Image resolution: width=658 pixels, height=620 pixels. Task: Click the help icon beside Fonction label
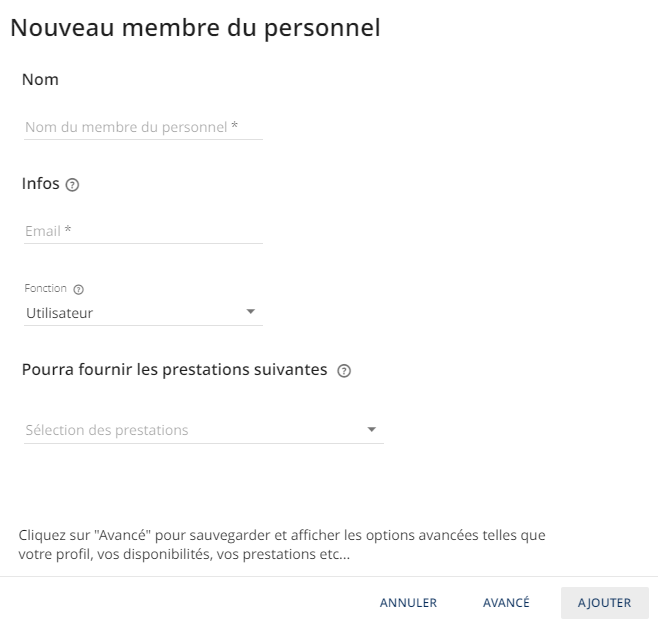[x=78, y=289]
